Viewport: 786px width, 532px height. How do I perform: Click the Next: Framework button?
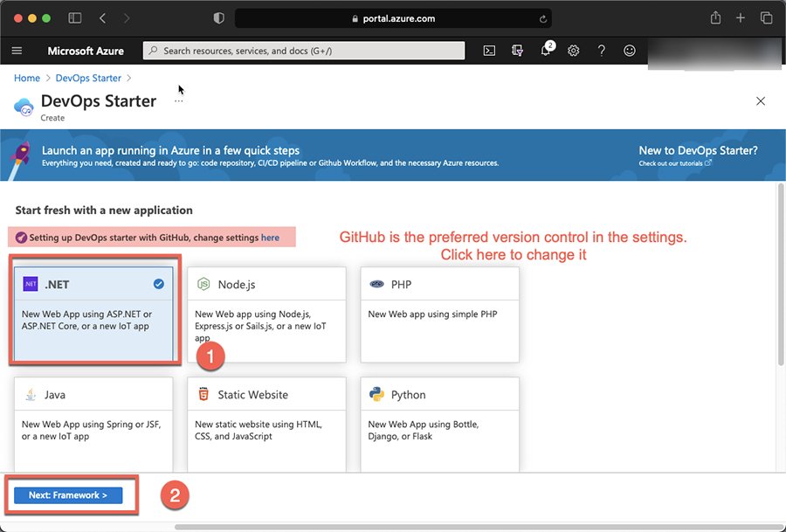(x=69, y=494)
